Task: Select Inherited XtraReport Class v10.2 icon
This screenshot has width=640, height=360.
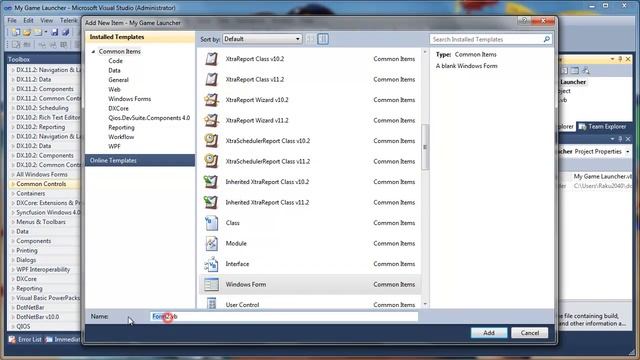Action: click(211, 182)
